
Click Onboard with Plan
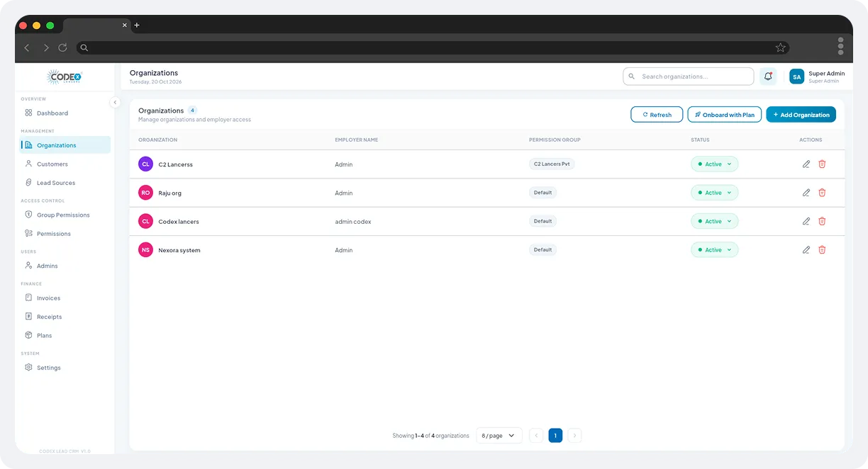[725, 114]
